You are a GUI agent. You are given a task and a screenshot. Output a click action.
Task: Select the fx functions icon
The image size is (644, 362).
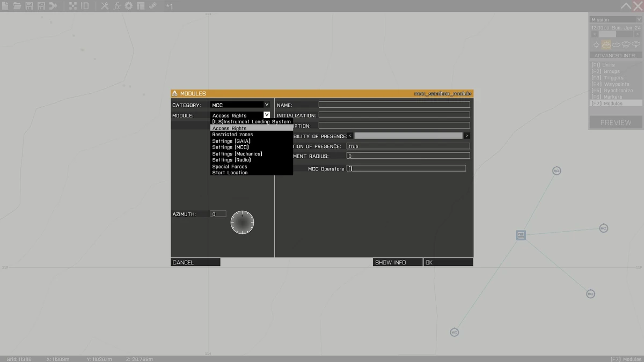pos(116,6)
